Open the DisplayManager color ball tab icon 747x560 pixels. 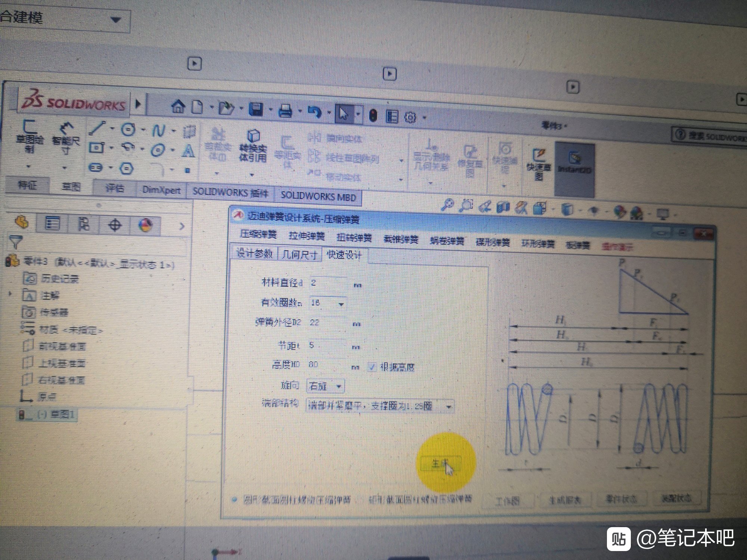pyautogui.click(x=145, y=225)
